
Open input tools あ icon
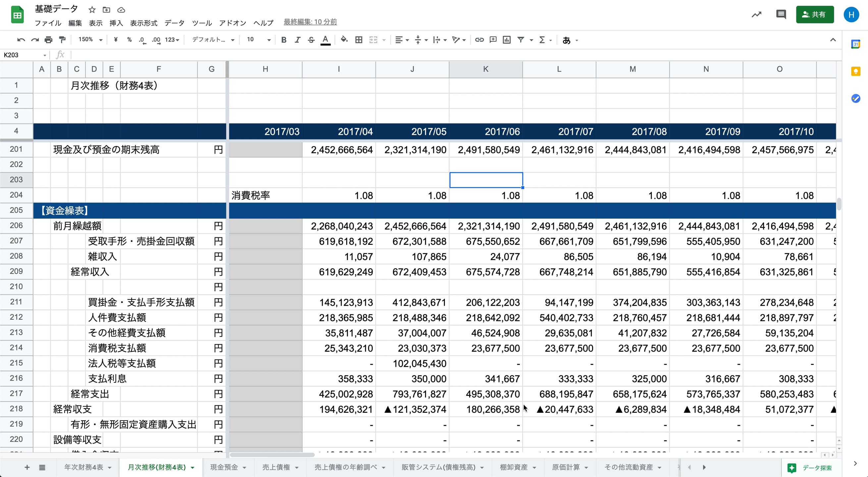coord(567,40)
